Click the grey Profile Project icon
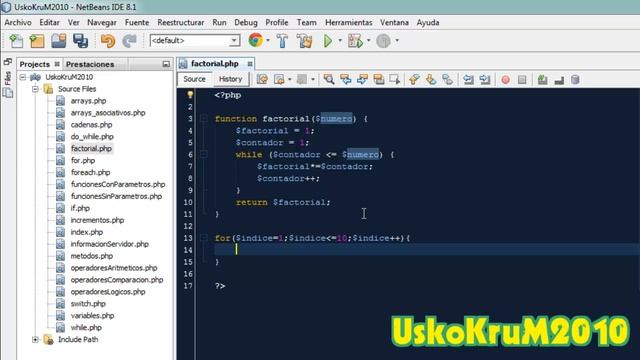The height and width of the screenshot is (360, 640). point(383,41)
